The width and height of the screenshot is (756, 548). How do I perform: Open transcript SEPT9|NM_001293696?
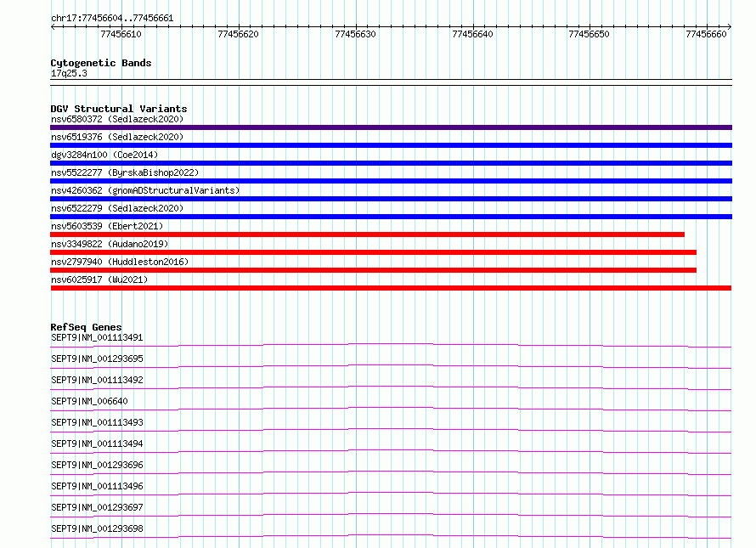point(97,465)
